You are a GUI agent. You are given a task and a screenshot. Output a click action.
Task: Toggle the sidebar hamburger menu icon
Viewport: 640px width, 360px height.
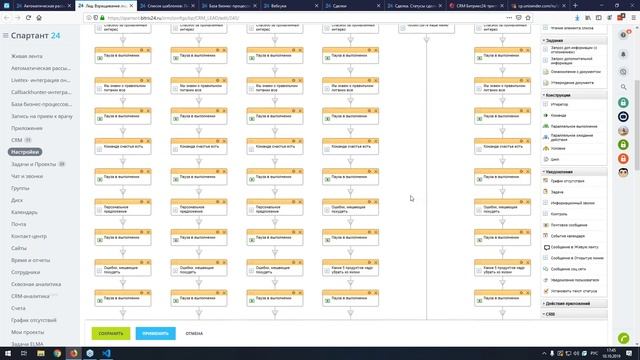click(5, 36)
